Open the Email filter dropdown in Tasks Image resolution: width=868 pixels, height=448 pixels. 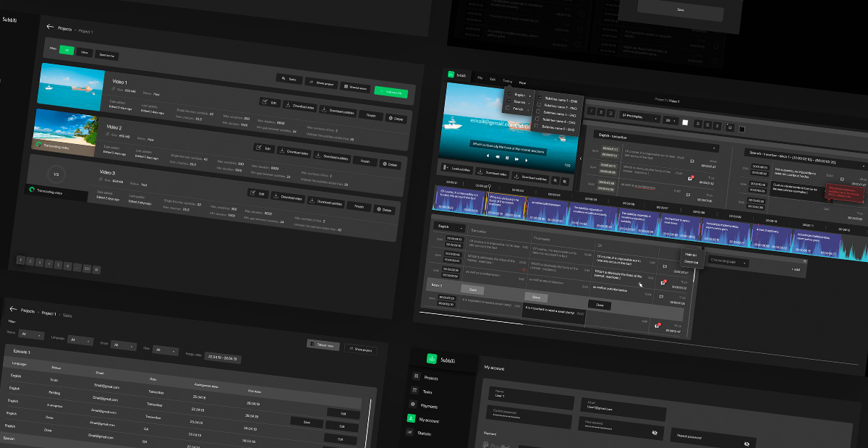pos(124,345)
